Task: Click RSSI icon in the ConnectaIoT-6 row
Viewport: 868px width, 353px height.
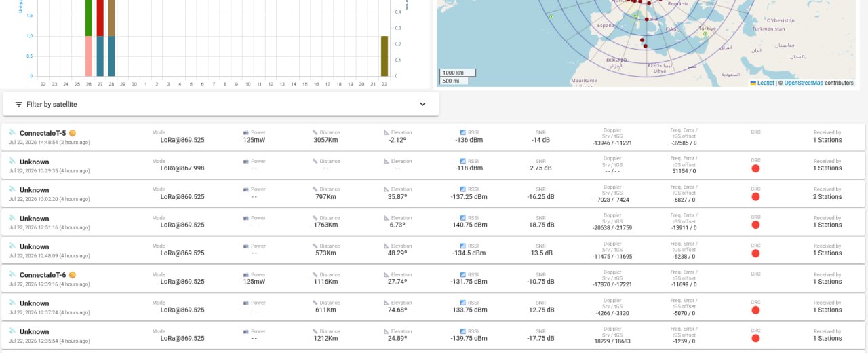Action: coord(463,274)
